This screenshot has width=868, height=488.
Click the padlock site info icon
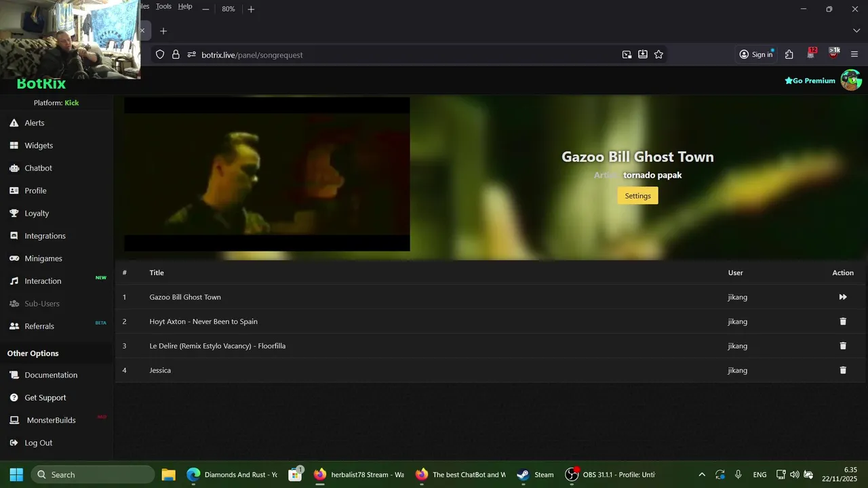coord(176,55)
